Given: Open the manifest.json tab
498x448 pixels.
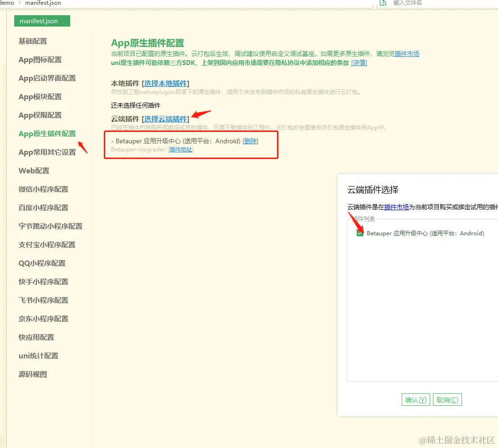Looking at the screenshot, I should pos(42,21).
